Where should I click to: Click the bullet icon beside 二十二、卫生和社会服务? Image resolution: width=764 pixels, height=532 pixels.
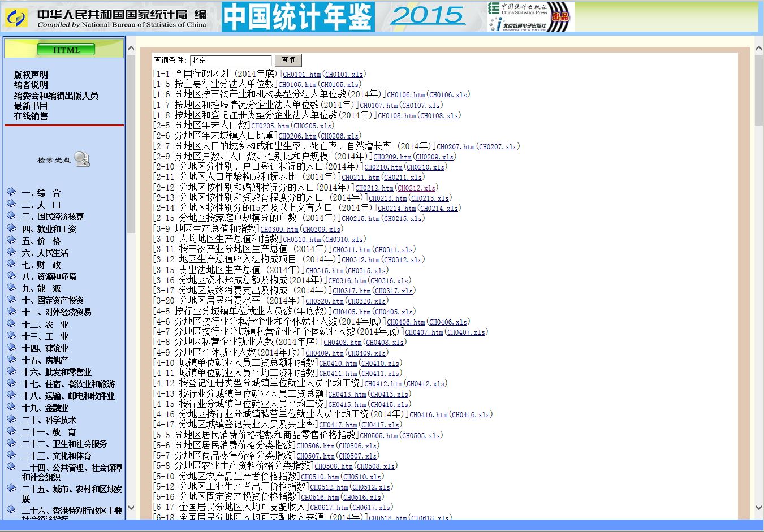[11, 443]
